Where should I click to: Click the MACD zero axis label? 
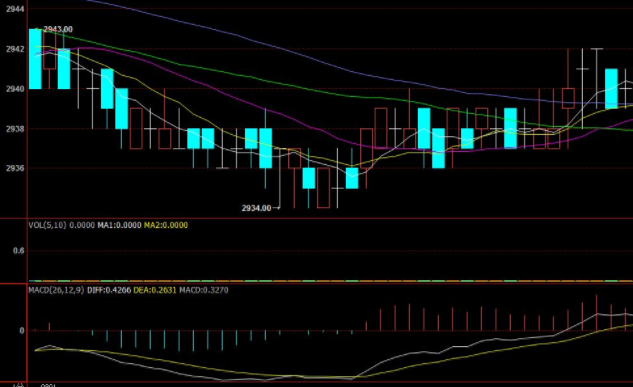click(22, 330)
